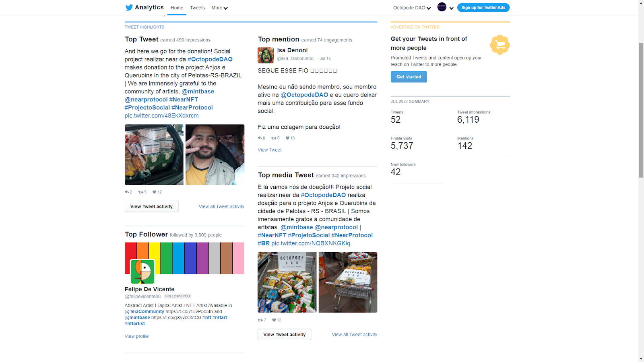Viewport: 644px width, 362px height.
Task: Click reply icon on Isa Denoni mention
Action: tap(260, 138)
